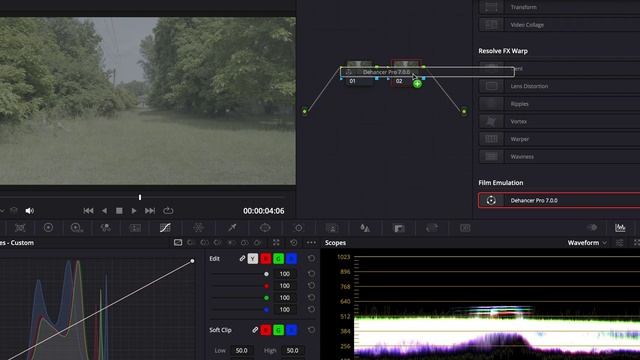640x360 pixels.
Task: Toggle loop playback
Action: [168, 211]
